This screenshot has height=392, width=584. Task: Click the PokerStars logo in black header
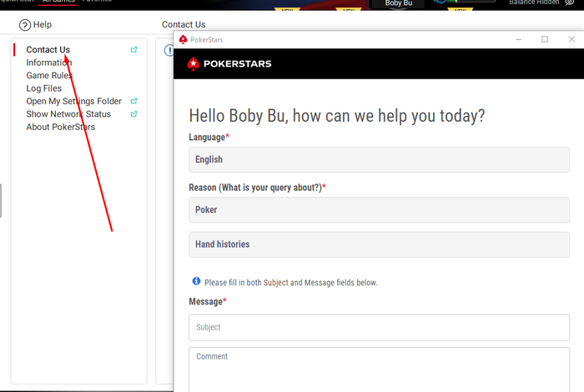click(x=229, y=63)
